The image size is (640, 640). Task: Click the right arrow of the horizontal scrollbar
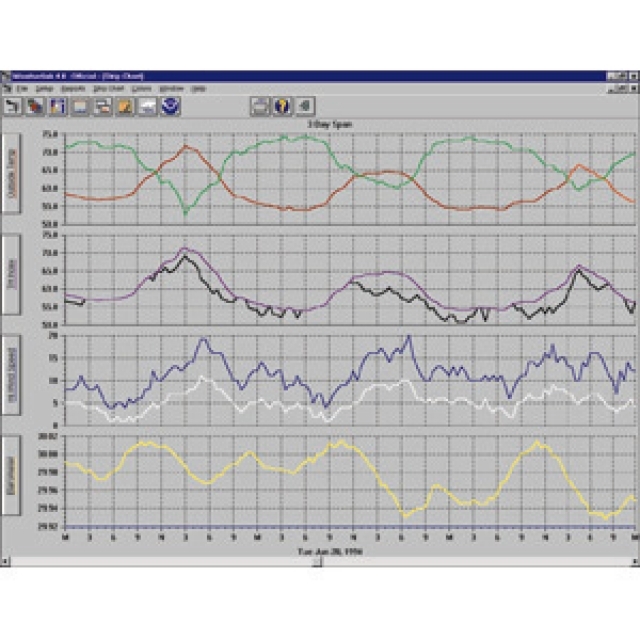[x=633, y=562]
